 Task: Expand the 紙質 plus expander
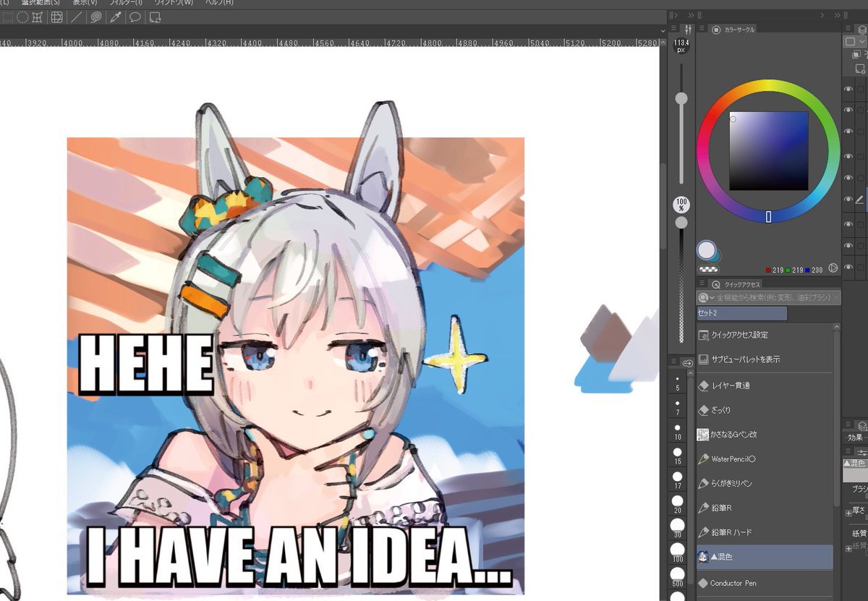(848, 547)
